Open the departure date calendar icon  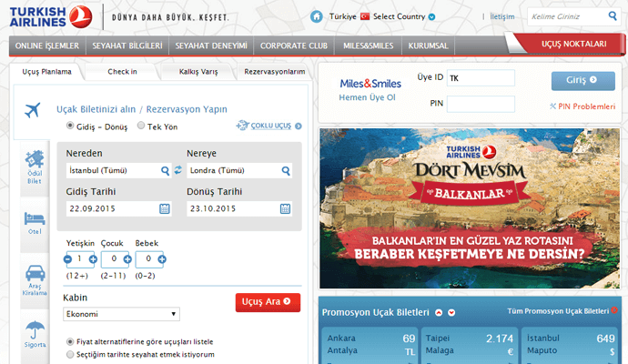[x=165, y=208]
